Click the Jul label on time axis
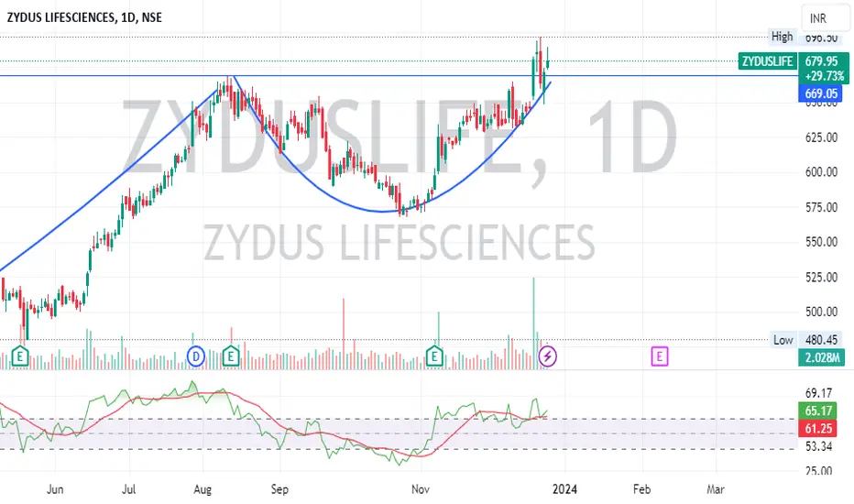Viewport: 854px width, 504px height. (x=128, y=489)
